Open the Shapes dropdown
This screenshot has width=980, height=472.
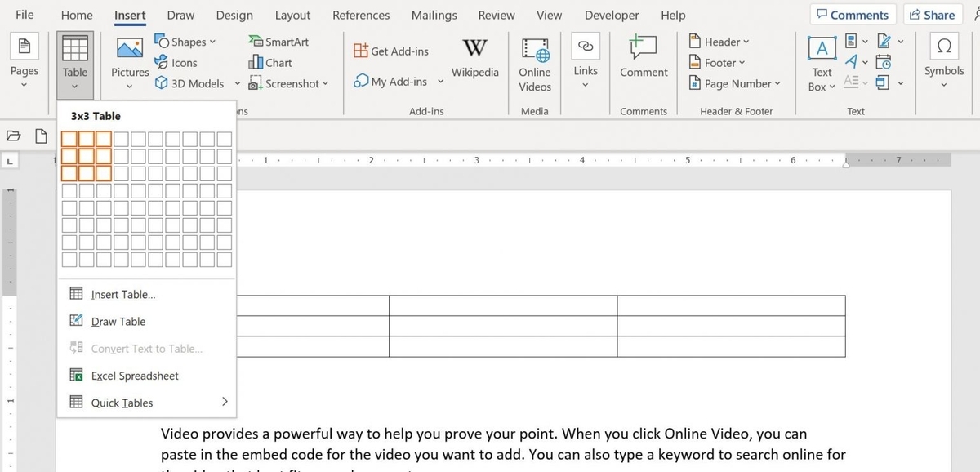click(x=186, y=41)
